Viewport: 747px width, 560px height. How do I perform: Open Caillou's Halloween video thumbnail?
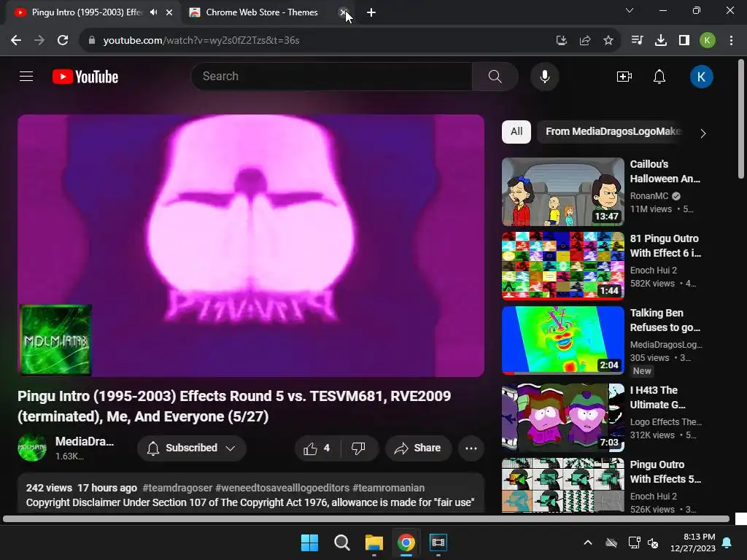coord(563,192)
